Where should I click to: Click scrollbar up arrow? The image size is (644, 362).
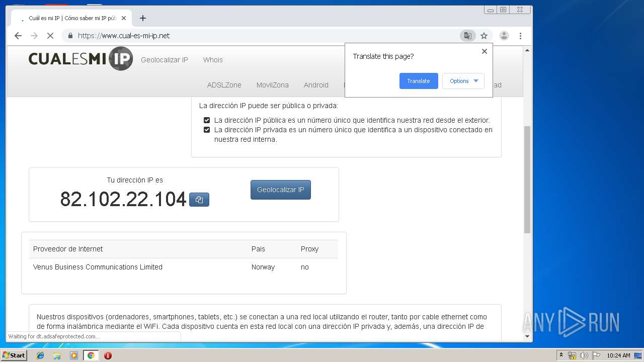pyautogui.click(x=527, y=50)
